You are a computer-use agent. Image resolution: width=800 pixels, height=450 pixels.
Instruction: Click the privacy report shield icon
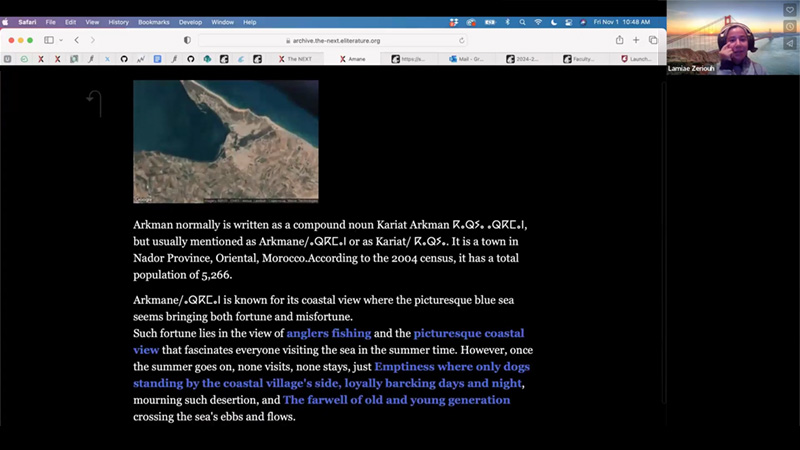point(187,40)
